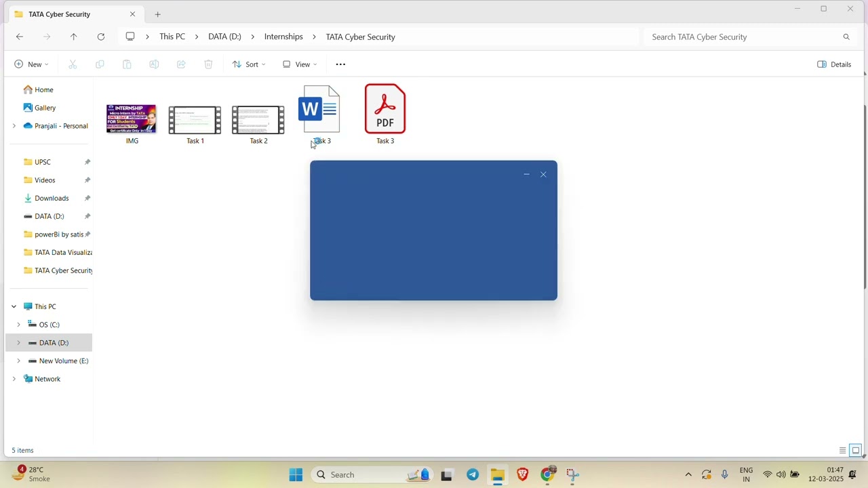
Task: Open Snipping Tool from the taskbar
Action: coord(573,475)
